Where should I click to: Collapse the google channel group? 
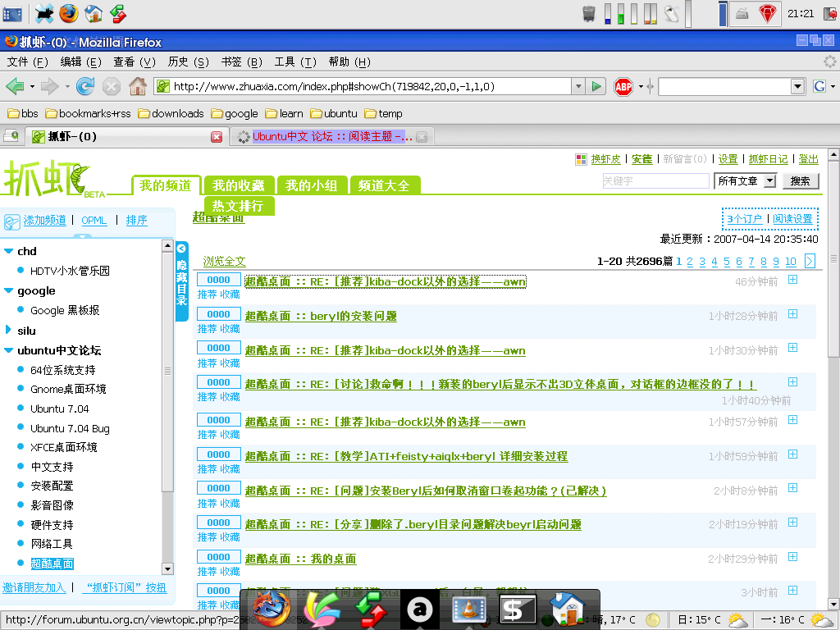pyautogui.click(x=8, y=291)
